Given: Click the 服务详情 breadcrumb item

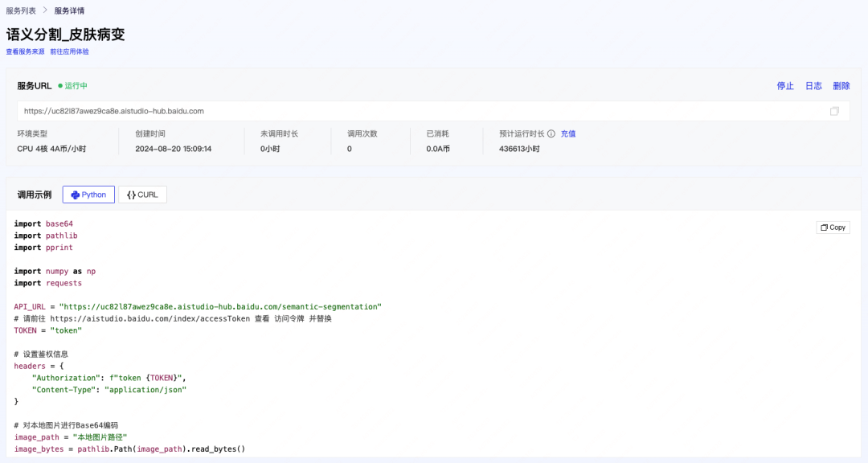Looking at the screenshot, I should 69,10.
